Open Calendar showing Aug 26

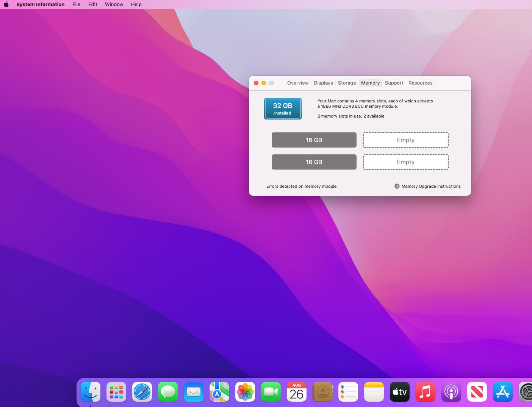click(297, 392)
